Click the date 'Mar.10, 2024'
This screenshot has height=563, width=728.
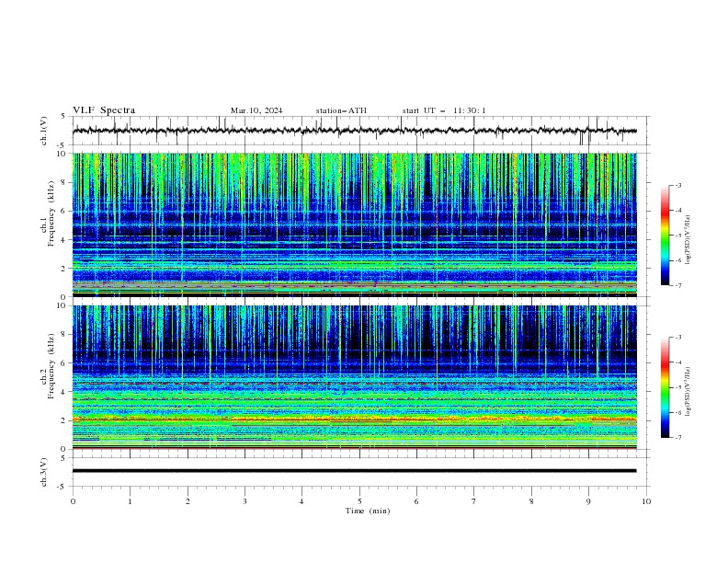tap(256, 110)
